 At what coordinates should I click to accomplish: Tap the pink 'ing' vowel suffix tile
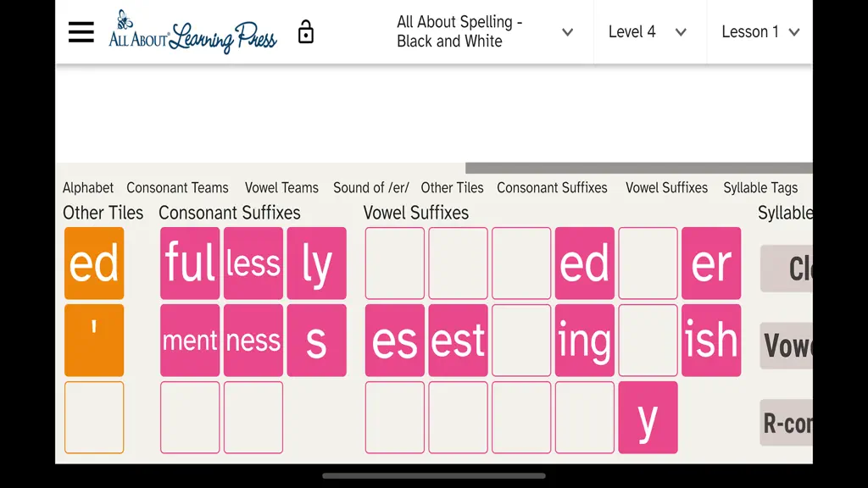click(585, 341)
